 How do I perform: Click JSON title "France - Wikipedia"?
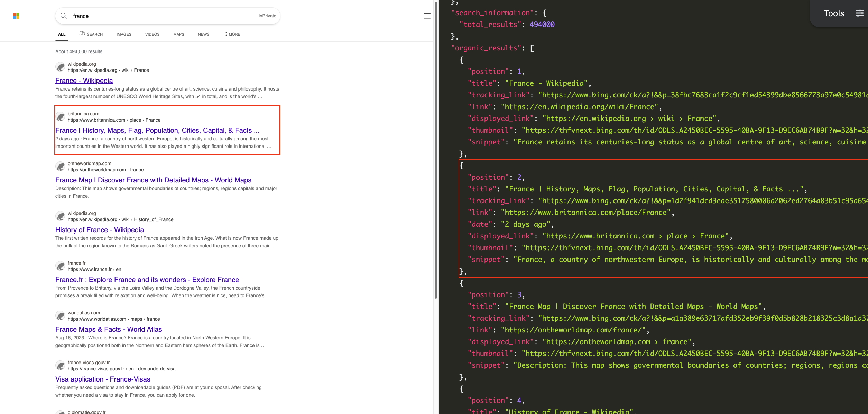[546, 83]
